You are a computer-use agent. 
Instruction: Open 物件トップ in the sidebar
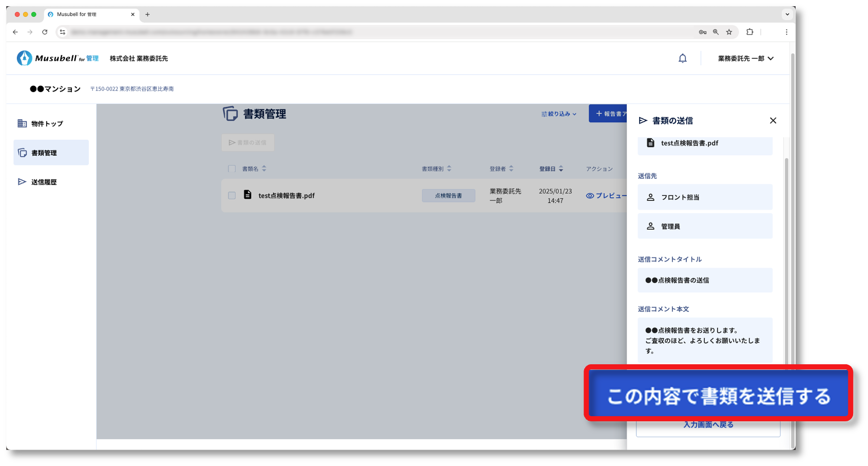[47, 124]
